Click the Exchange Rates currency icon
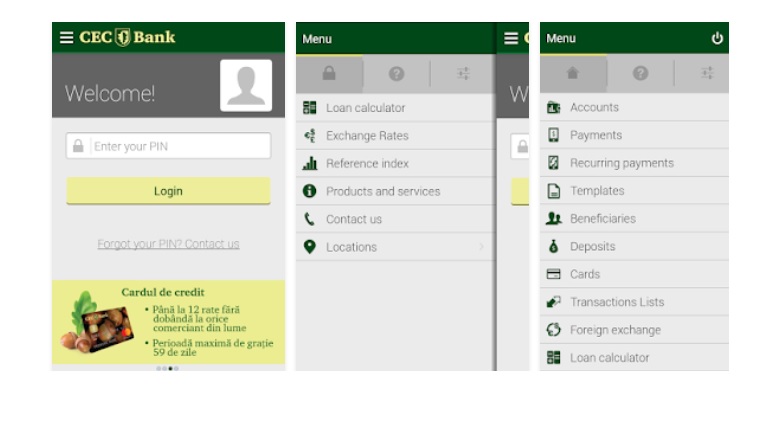The image size is (773, 421). (310, 136)
